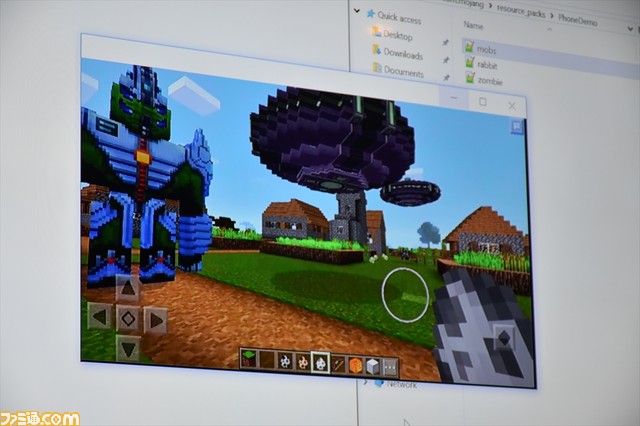Select the pink-spotted spawn egg slot
This screenshot has width=640, height=426.
(302, 362)
